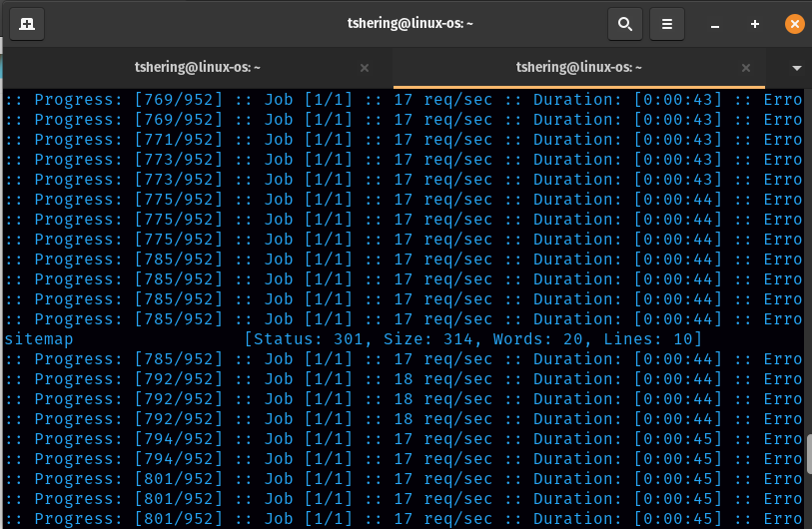Click the 'sitemap' result text

(x=39, y=339)
